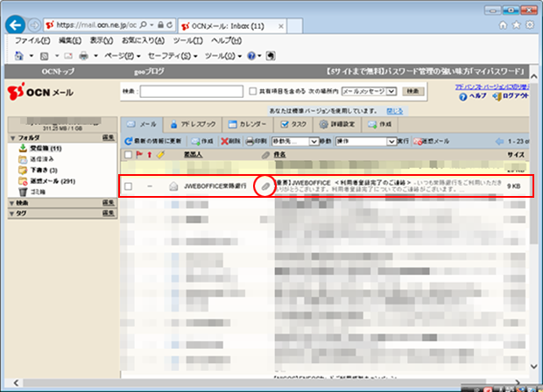The width and height of the screenshot is (543, 392).
Task: Click the paperclip attachment column header
Action: [265, 155]
